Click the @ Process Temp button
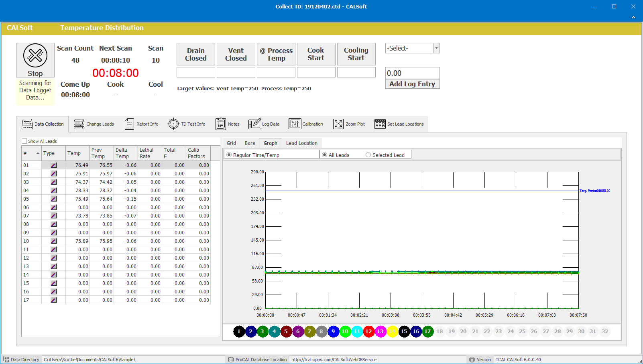The height and width of the screenshot is (364, 643). (276, 54)
